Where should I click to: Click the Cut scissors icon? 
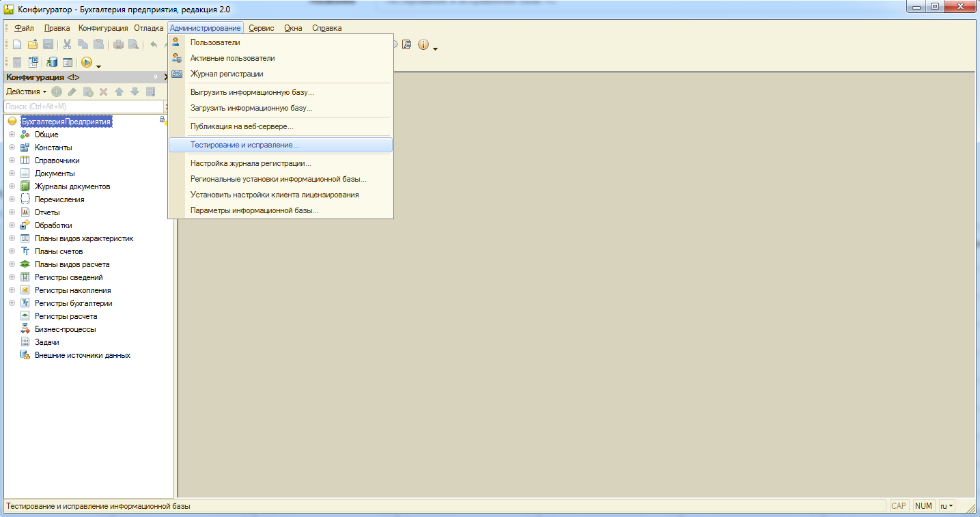tap(68, 44)
